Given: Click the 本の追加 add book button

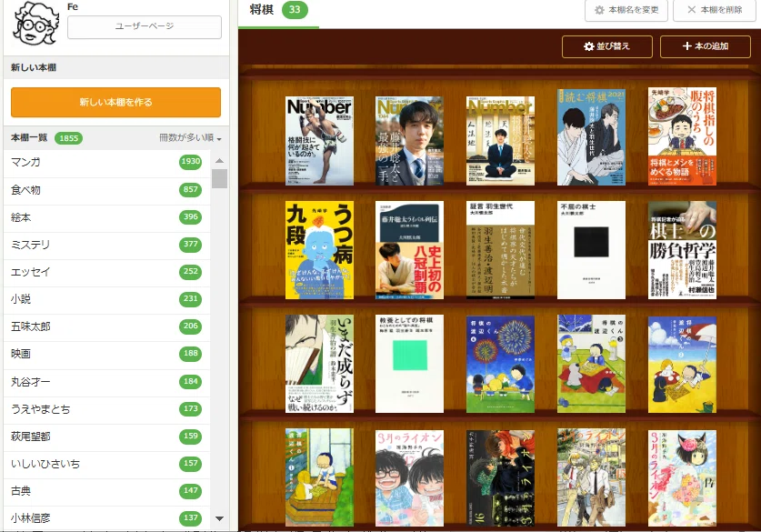Looking at the screenshot, I should (x=706, y=46).
